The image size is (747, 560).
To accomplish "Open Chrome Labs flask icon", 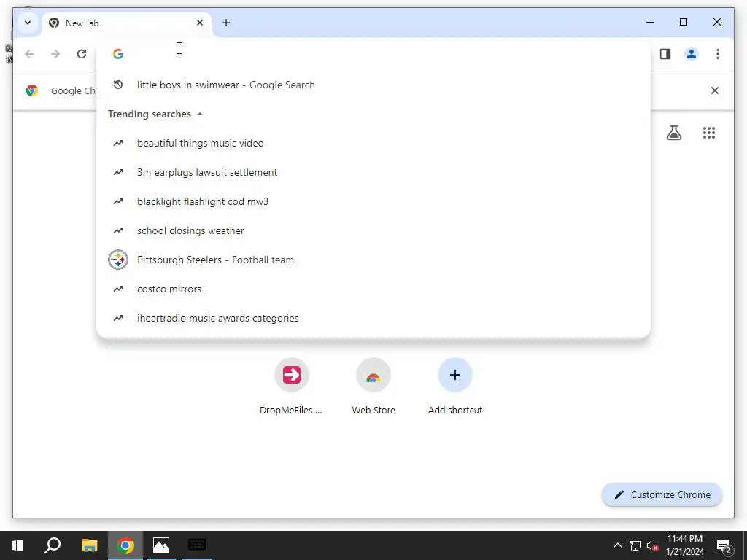I will 673,133.
